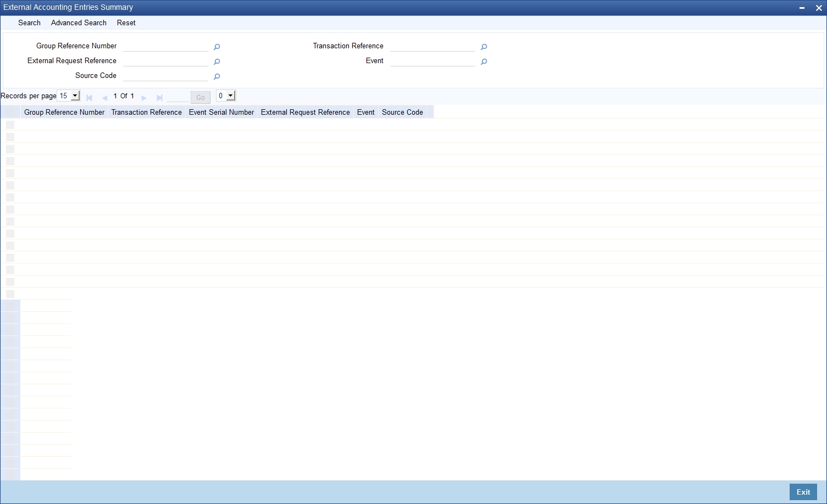Tick the select-all checkbox in table header
Screen dimensions: 827x504
[10, 112]
